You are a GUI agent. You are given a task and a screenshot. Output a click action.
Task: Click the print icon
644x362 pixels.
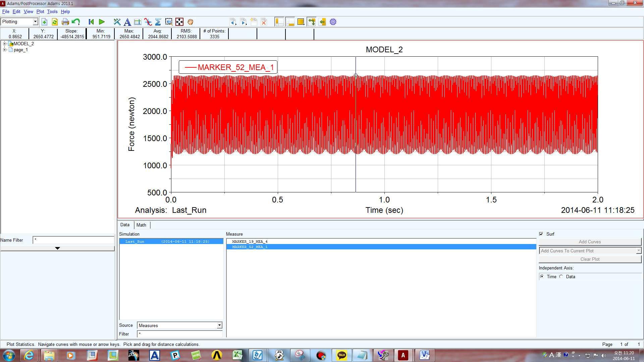65,22
